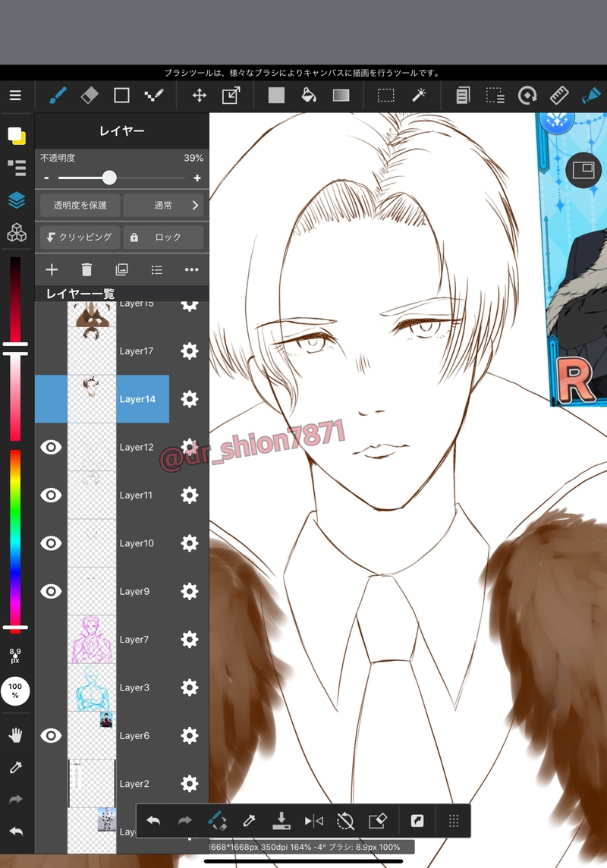Select the Move tool
The image size is (607, 868).
pos(200,95)
